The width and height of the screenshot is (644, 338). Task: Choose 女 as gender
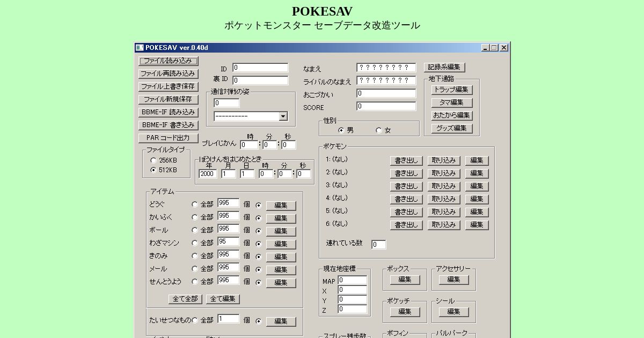pyautogui.click(x=379, y=130)
